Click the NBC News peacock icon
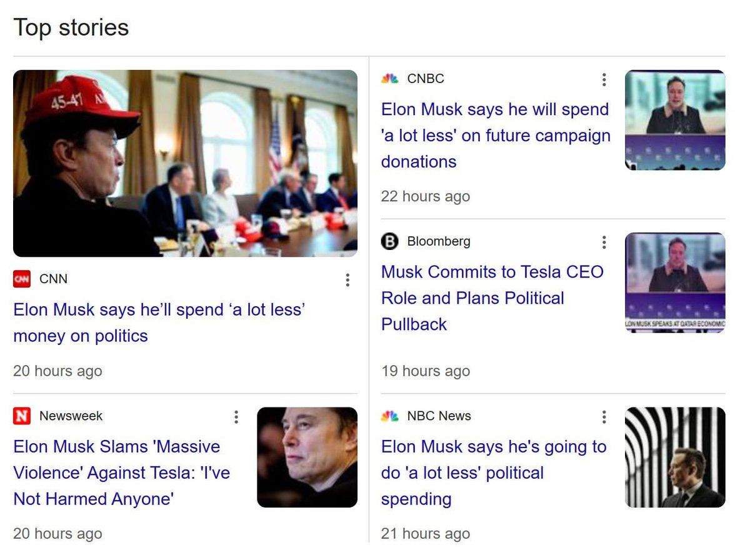 390,416
